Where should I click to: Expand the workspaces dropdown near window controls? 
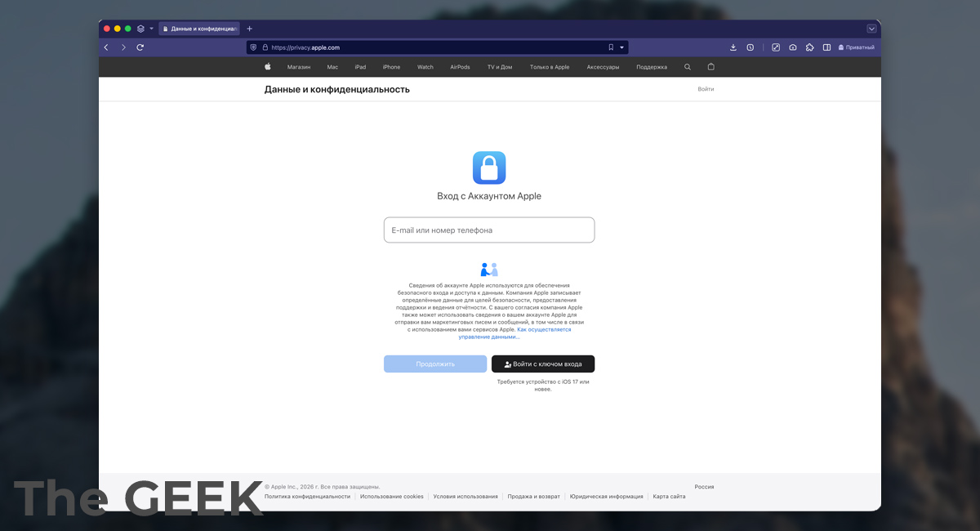pos(151,29)
